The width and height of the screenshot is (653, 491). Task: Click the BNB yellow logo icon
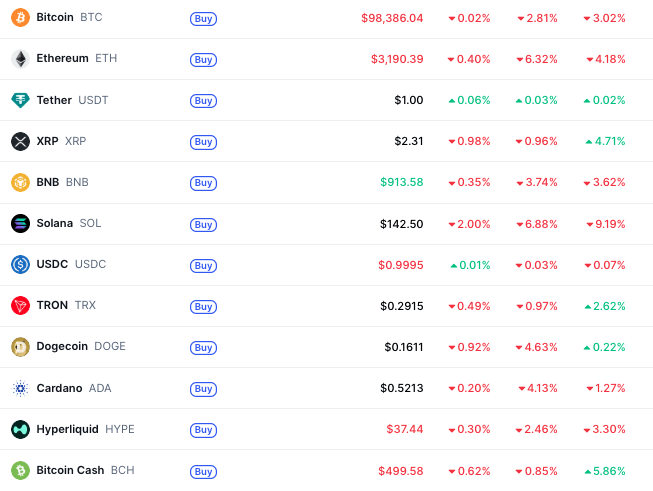coord(20,182)
